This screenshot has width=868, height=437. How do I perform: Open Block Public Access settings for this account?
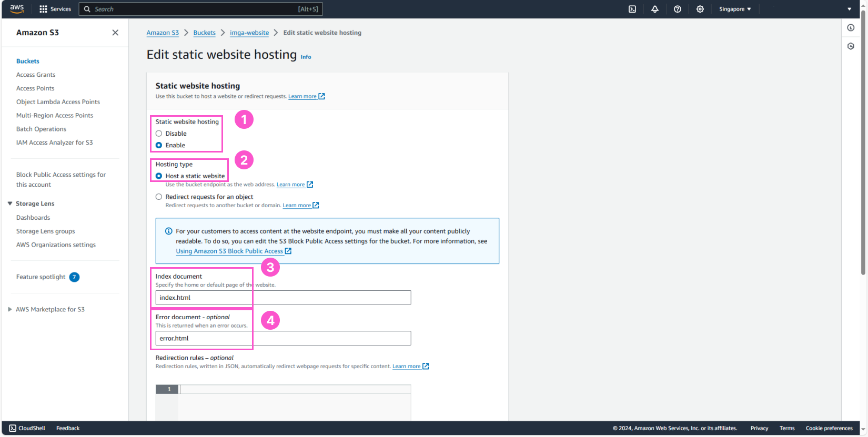pos(61,179)
